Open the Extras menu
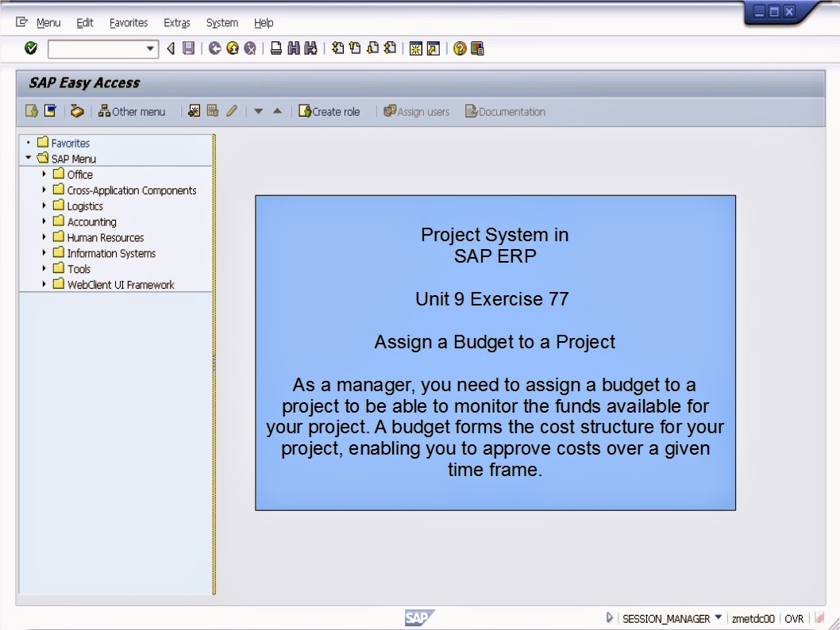840x630 pixels. coord(177,22)
